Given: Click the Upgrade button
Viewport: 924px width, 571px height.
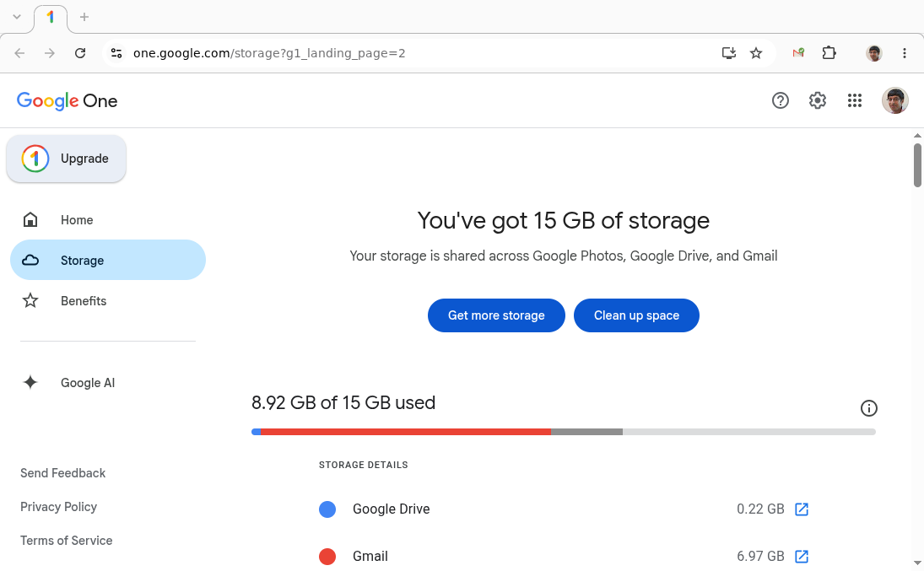Looking at the screenshot, I should (x=66, y=159).
